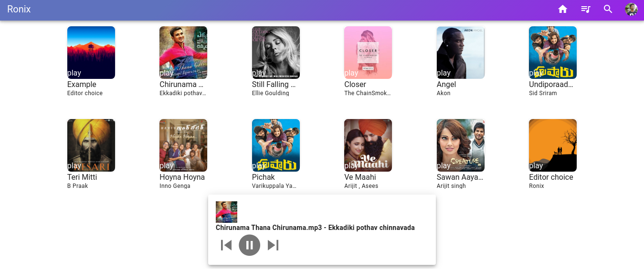Viewport: 644px width, 273px height.
Task: Open the playlist queue icon
Action: (585, 10)
